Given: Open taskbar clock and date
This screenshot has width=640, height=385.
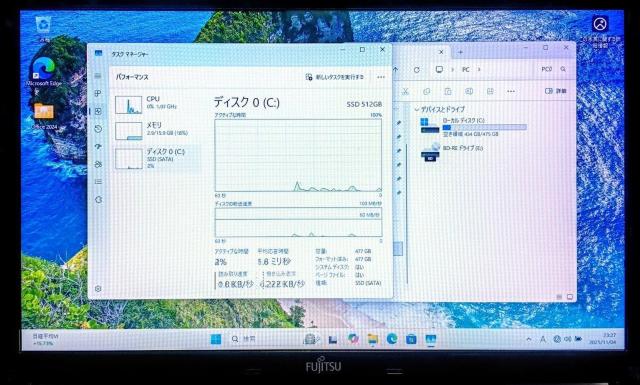Looking at the screenshot, I should [x=602, y=339].
